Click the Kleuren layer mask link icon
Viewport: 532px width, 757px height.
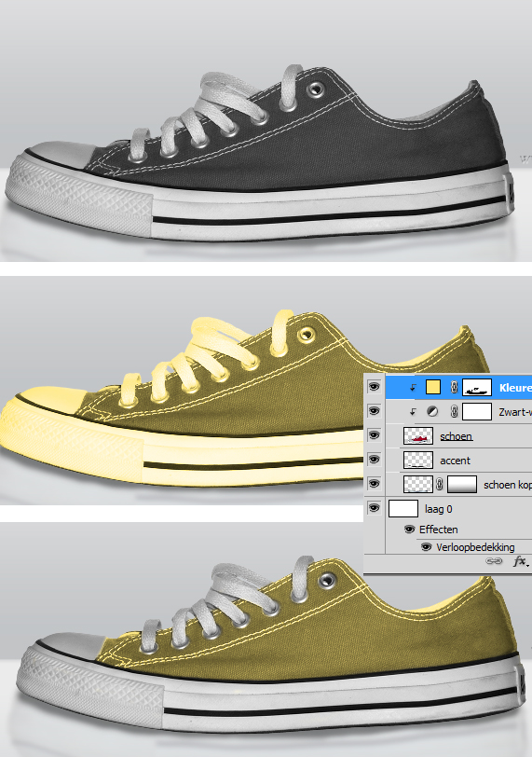coord(454,387)
